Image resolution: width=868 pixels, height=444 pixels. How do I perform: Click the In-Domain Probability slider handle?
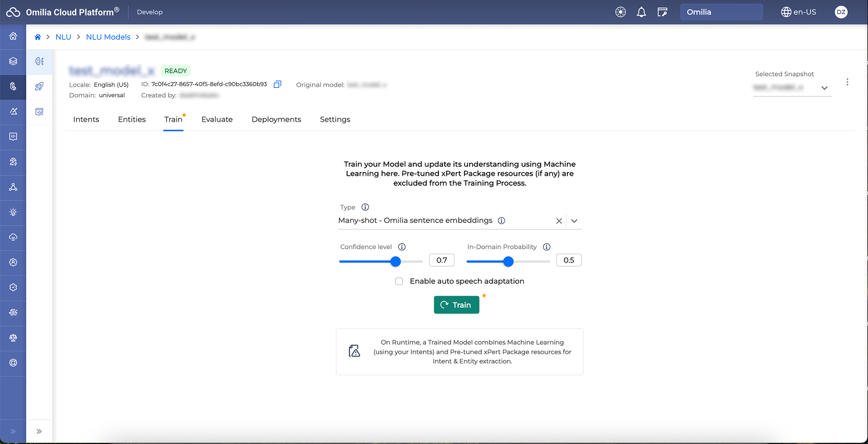tap(508, 262)
